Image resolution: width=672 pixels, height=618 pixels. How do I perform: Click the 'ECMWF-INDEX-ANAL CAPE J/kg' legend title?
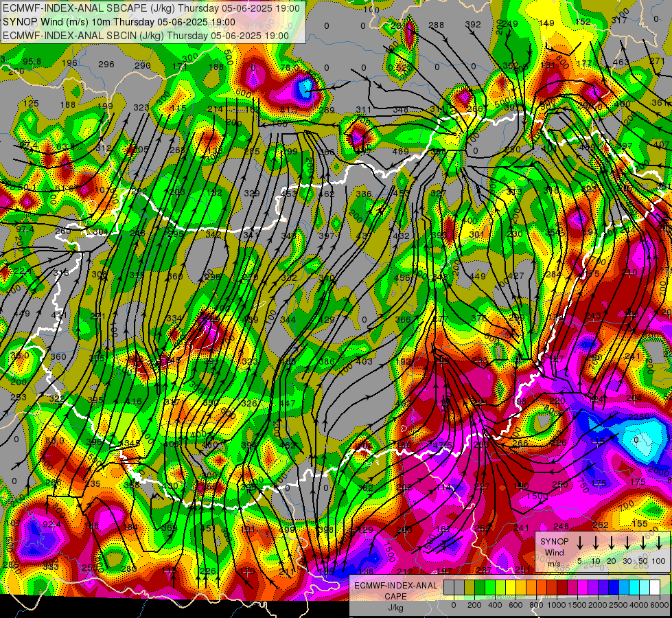(x=396, y=597)
